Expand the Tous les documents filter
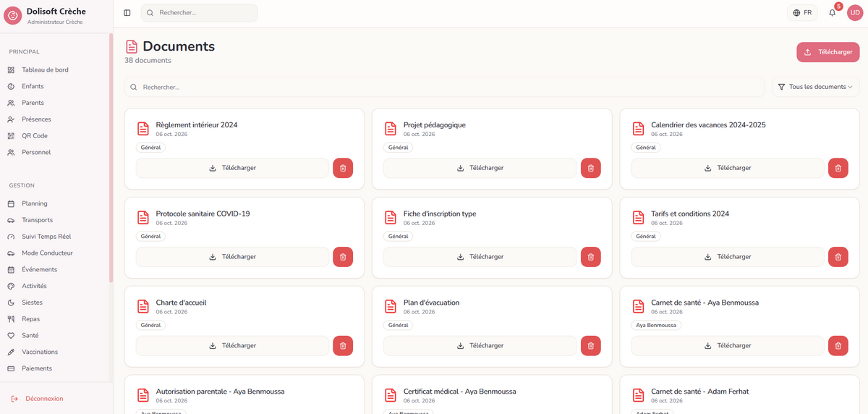Viewport: 868px width, 414px height. click(x=815, y=87)
